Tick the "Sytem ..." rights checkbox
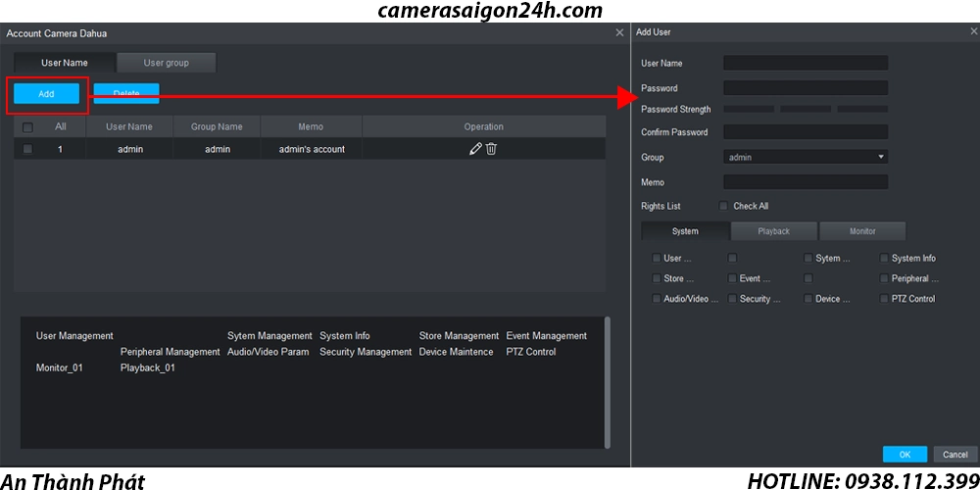Viewport: 980px width, 490px height. click(x=808, y=258)
